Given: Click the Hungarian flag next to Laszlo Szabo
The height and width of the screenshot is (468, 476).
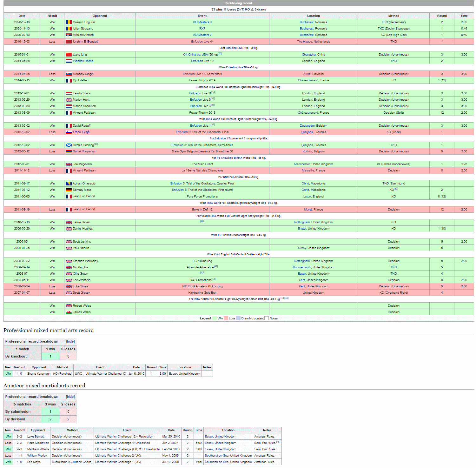Looking at the screenshot, I should (69, 93).
